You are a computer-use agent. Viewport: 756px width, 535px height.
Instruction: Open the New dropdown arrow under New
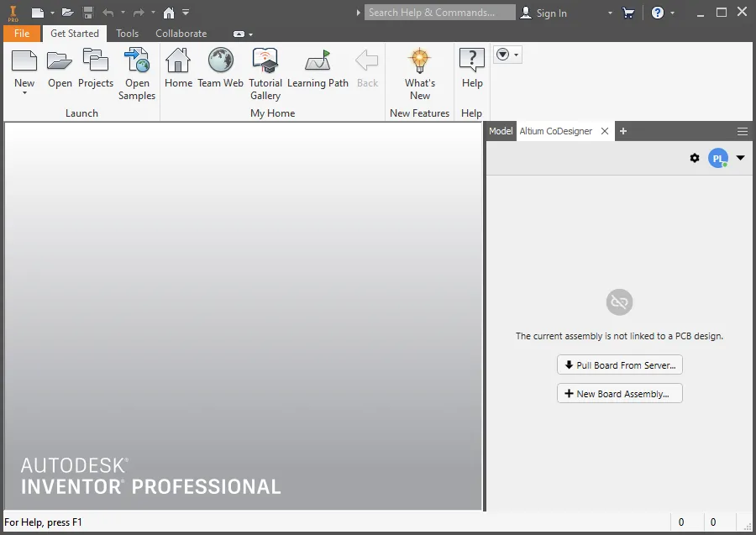tap(24, 93)
